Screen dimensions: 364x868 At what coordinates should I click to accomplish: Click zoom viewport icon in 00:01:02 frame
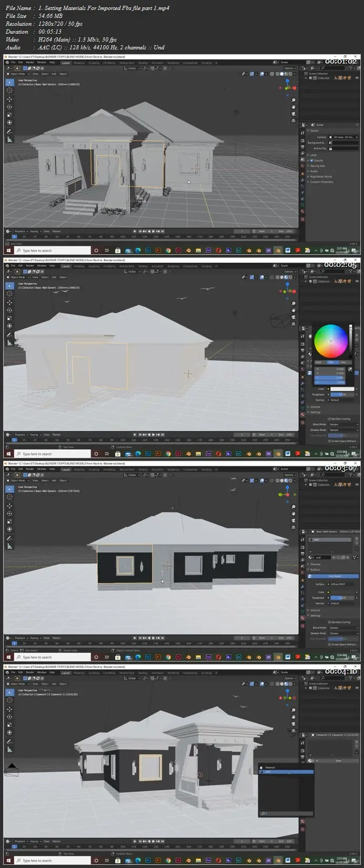coord(294,99)
